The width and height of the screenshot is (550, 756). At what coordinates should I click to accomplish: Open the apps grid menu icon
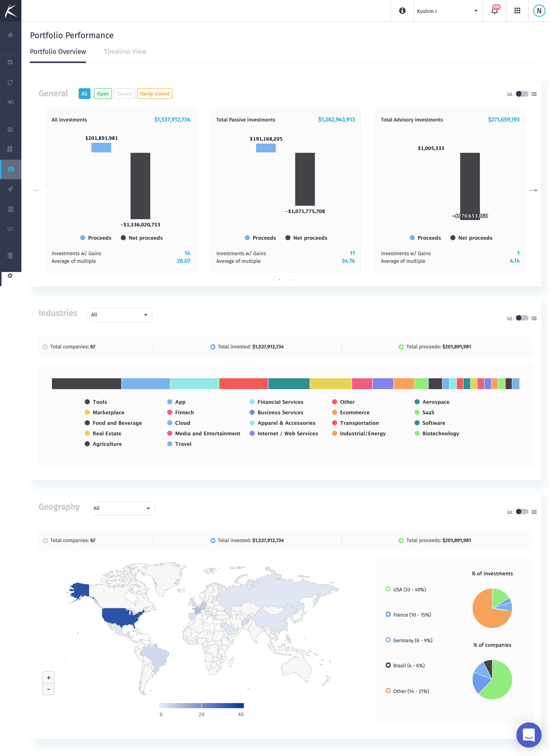coord(517,11)
